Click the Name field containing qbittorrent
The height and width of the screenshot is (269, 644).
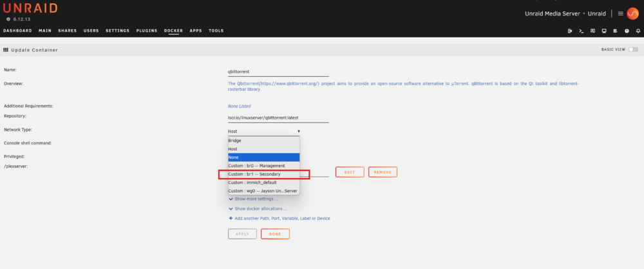pos(278,72)
